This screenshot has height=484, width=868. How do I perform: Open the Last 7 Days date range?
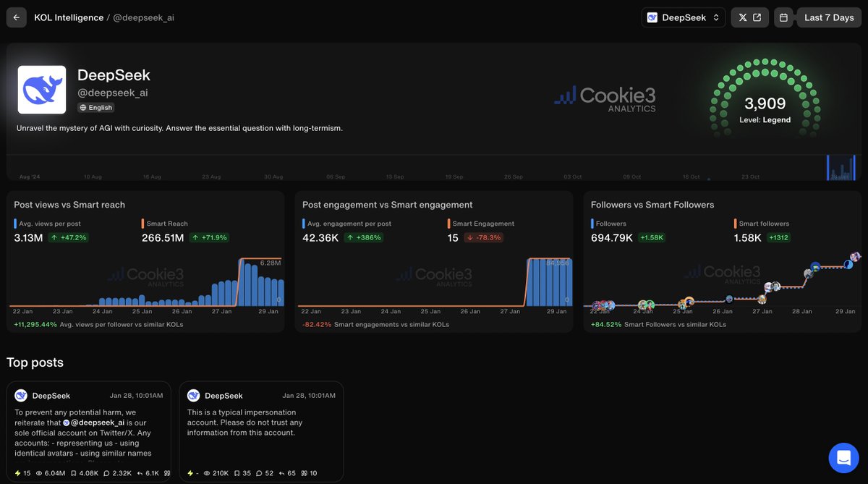click(x=829, y=17)
